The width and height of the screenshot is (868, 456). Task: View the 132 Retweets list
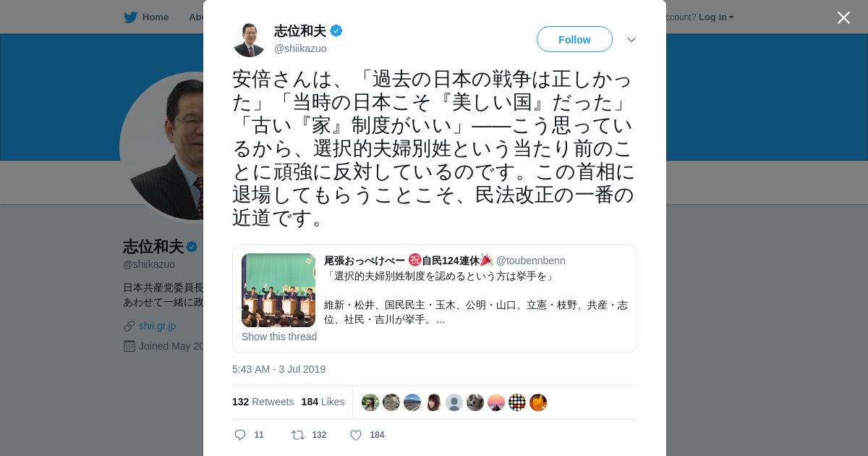coord(263,402)
